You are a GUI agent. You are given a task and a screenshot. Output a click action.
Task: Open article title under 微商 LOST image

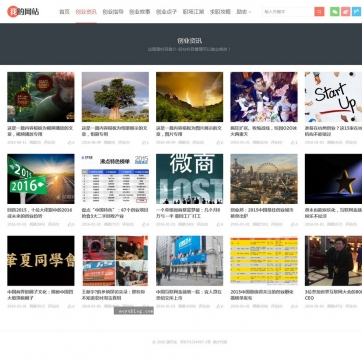[x=188, y=213]
